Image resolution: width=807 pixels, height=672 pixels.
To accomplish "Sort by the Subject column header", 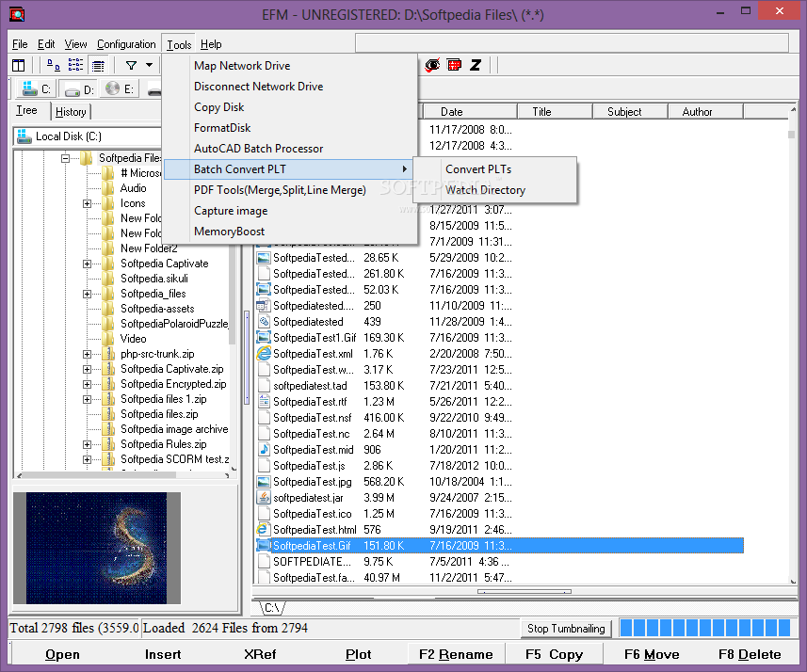I will [630, 112].
